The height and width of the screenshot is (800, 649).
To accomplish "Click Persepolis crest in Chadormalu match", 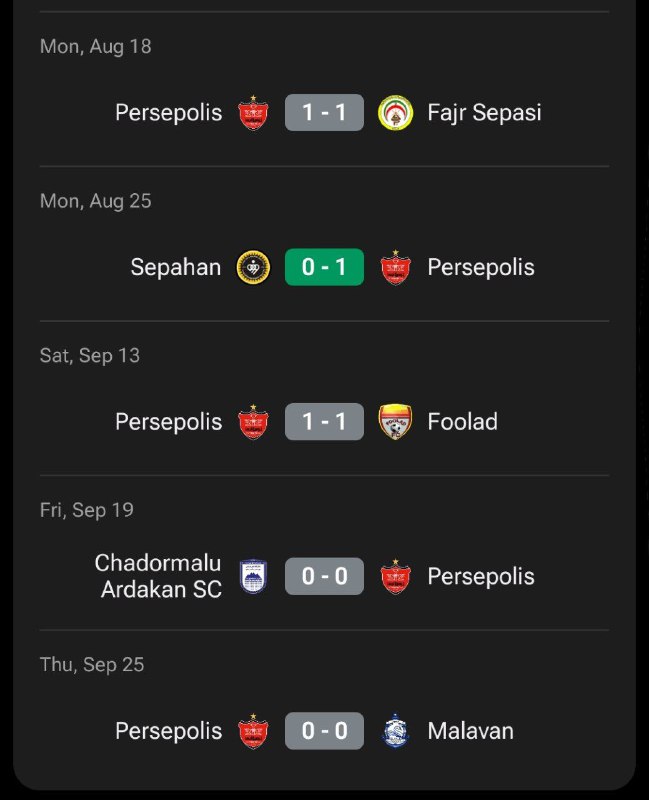I will (396, 577).
